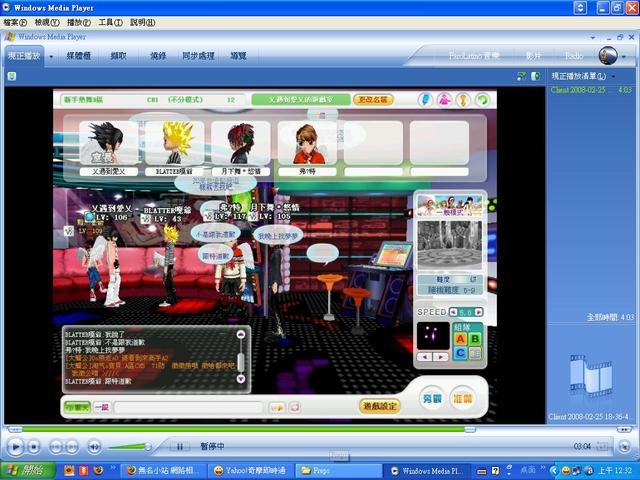Screen dimensions: 640x480
Task: Click the green return arrow icon in game header
Action: (482, 100)
